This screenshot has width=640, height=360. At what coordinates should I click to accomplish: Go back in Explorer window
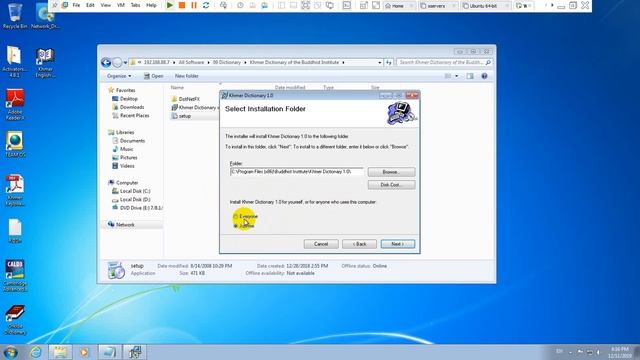(x=106, y=62)
